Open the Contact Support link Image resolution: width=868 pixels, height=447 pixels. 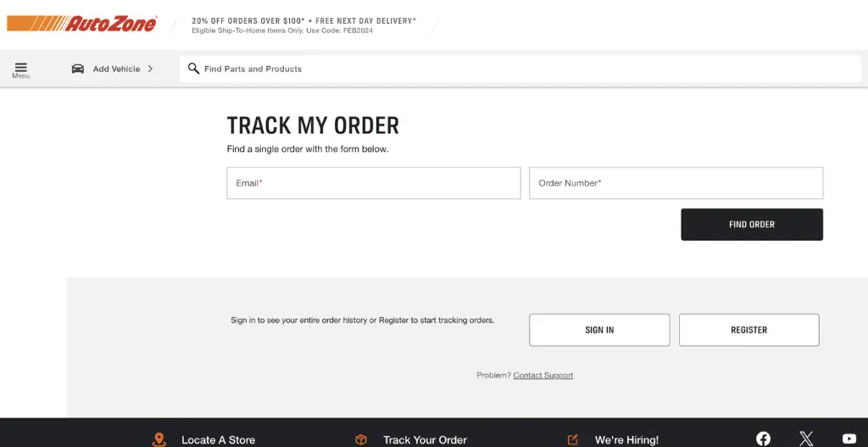click(x=543, y=376)
